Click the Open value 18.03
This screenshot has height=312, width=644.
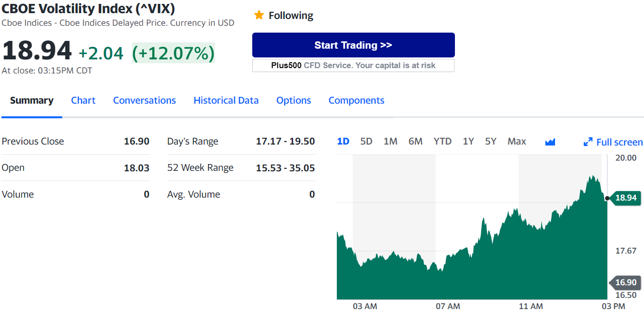click(137, 168)
